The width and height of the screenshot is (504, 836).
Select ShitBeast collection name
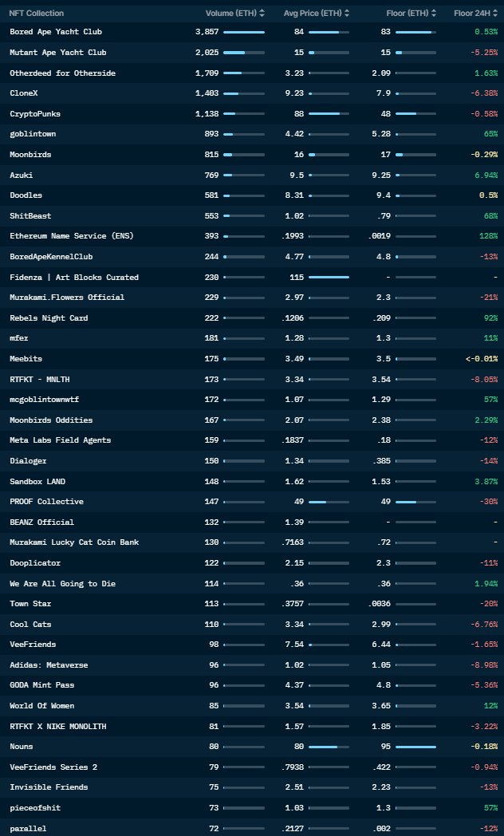[30, 216]
